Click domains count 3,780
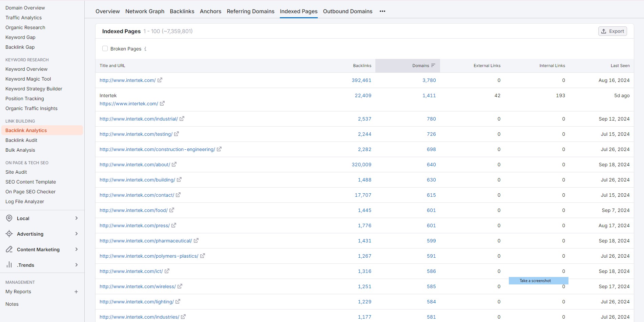 point(429,80)
